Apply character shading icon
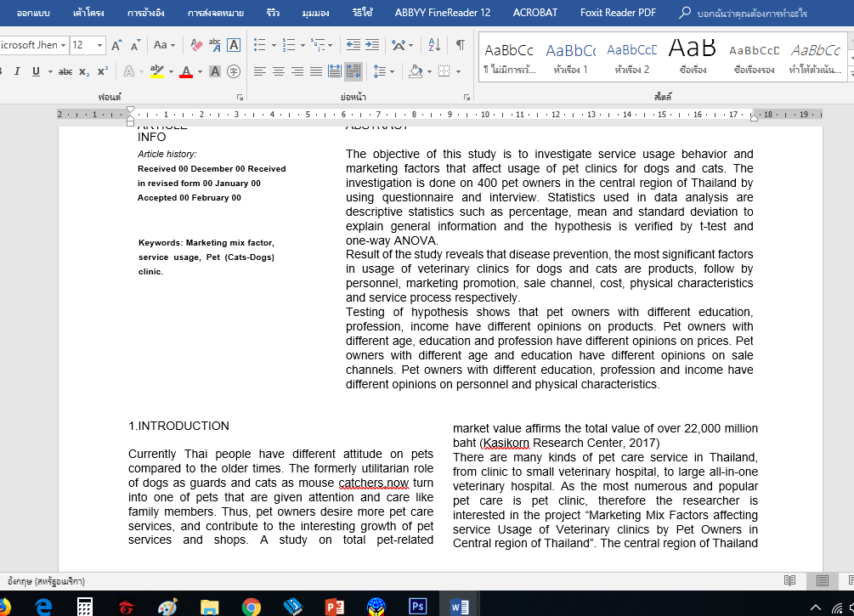The width and height of the screenshot is (854, 616). point(215,71)
